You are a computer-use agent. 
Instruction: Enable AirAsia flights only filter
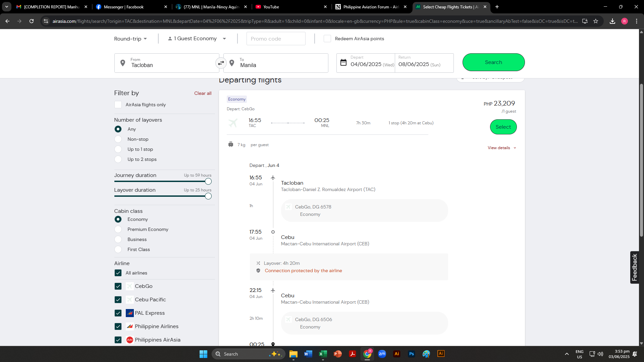[118, 105]
